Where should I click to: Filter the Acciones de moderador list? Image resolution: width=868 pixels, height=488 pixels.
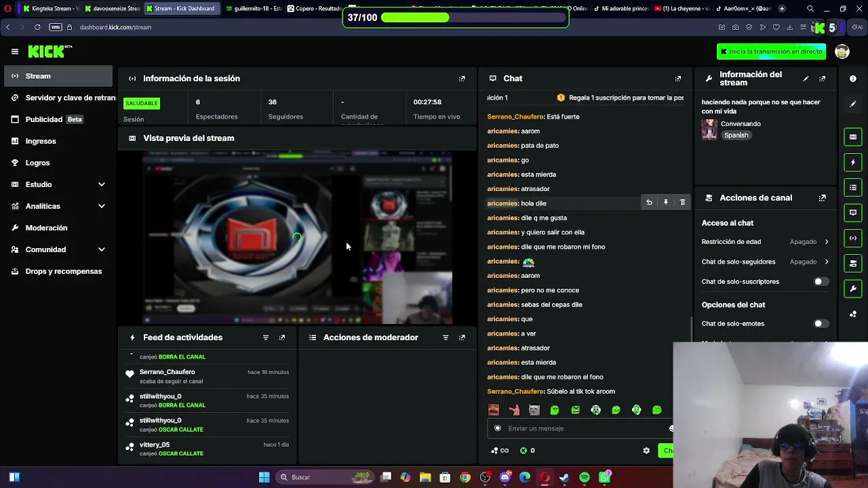click(446, 338)
